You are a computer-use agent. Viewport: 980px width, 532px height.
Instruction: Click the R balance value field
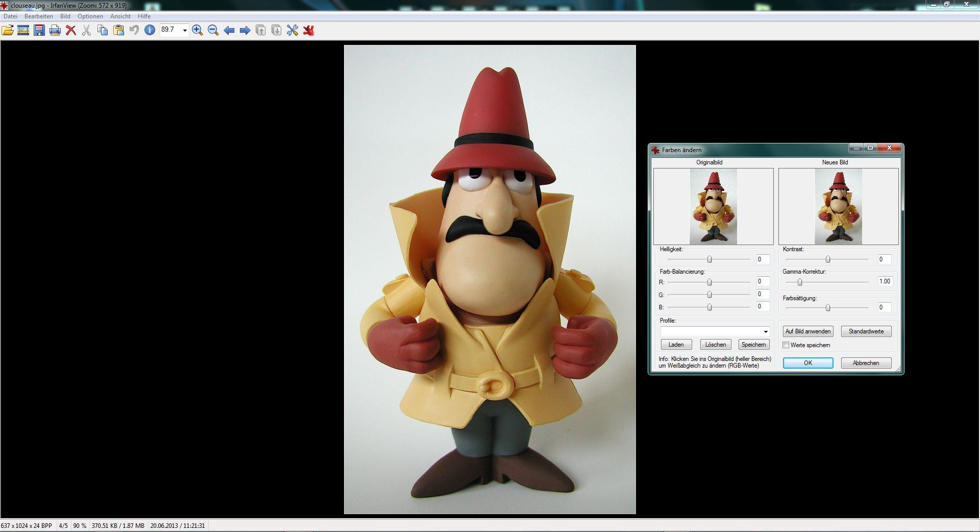[763, 281]
